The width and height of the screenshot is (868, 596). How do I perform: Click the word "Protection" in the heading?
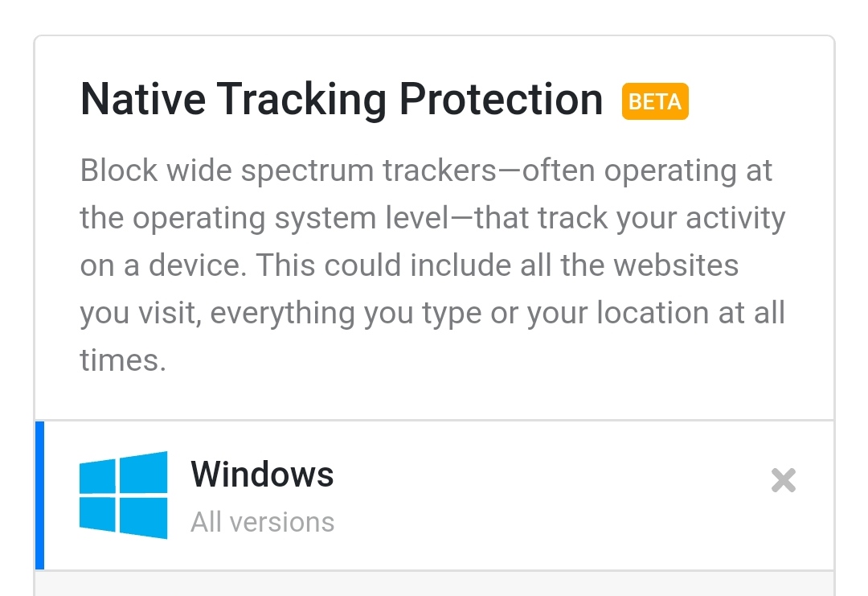pyautogui.click(x=501, y=100)
